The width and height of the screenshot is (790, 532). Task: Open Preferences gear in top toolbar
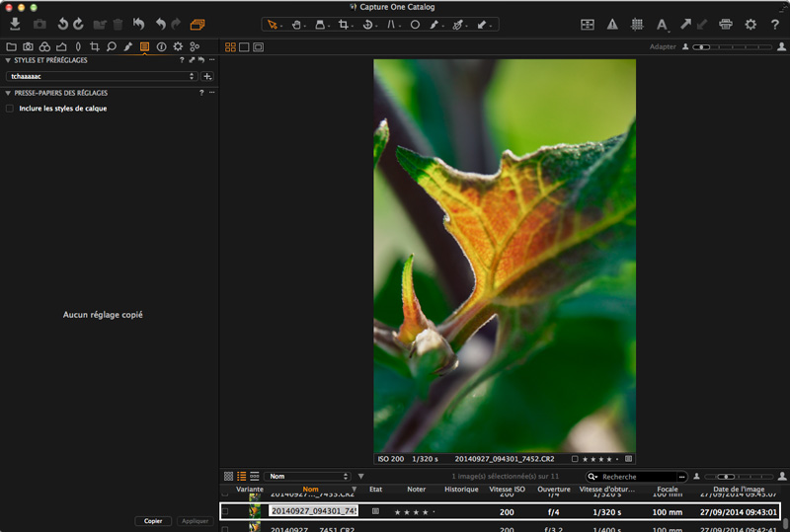(x=750, y=24)
